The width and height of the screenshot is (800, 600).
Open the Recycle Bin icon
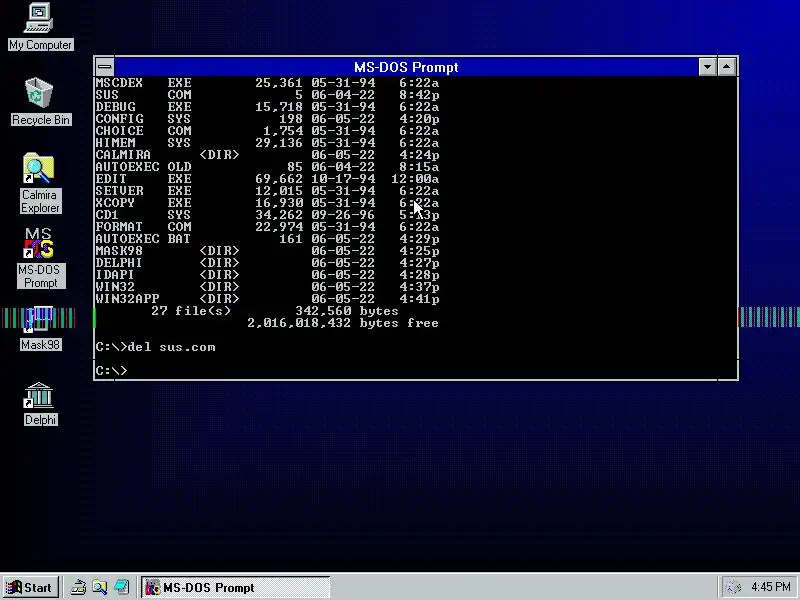40,101
